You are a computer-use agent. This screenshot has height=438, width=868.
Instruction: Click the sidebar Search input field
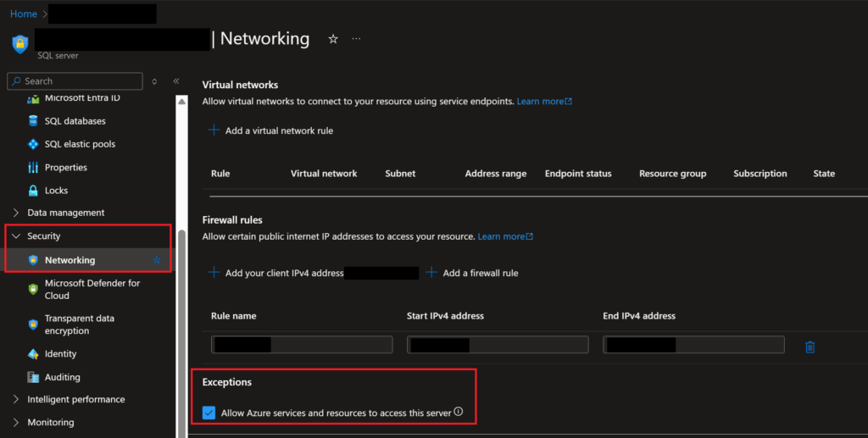[75, 80]
